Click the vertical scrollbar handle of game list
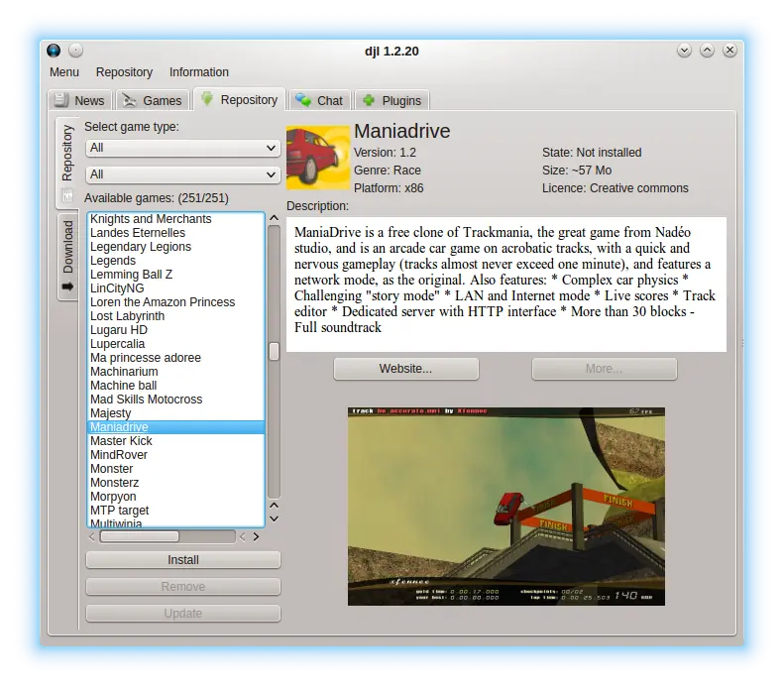 (x=274, y=352)
